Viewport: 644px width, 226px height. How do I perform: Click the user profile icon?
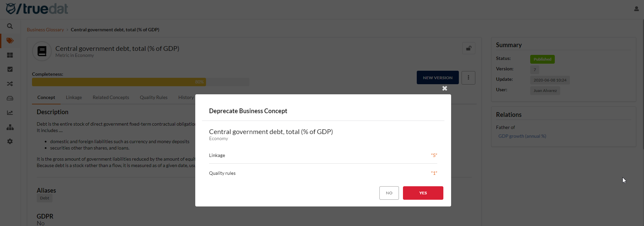coord(636,9)
